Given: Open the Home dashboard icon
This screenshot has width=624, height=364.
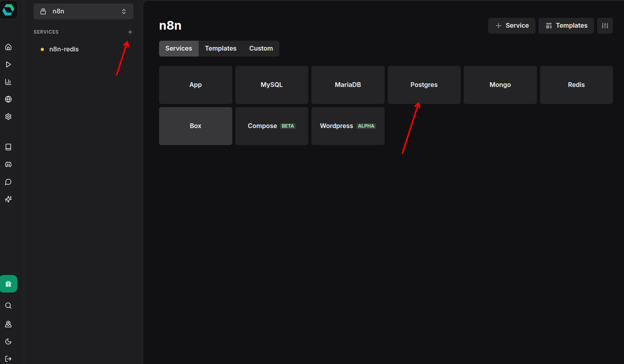Looking at the screenshot, I should click(x=8, y=47).
